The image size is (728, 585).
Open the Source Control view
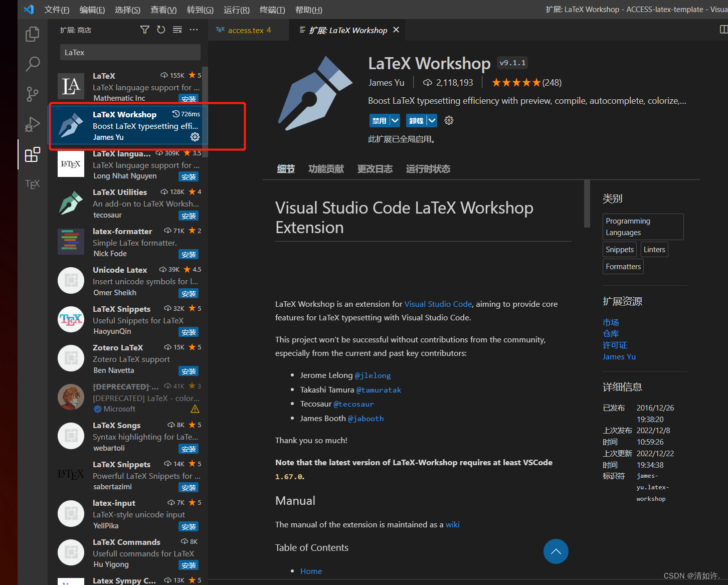tap(33, 94)
